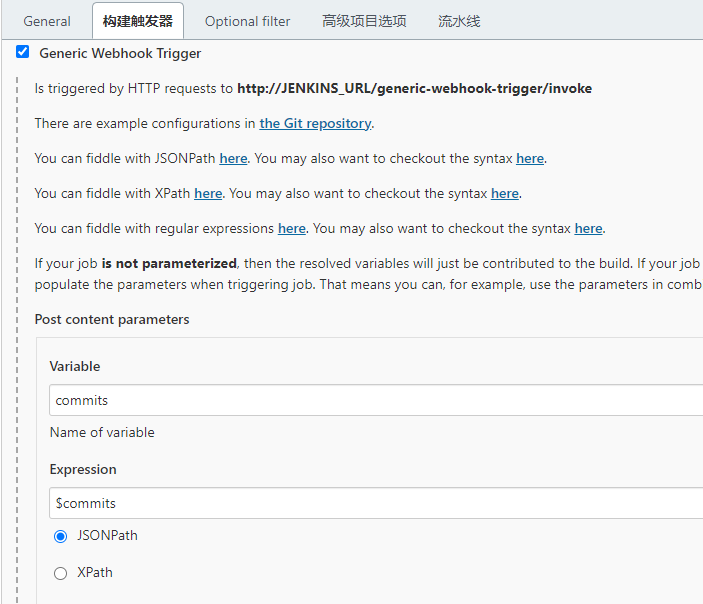Click the JSONPath fiddle 'here' link
Image resolution: width=703 pixels, height=604 pixels.
233,159
